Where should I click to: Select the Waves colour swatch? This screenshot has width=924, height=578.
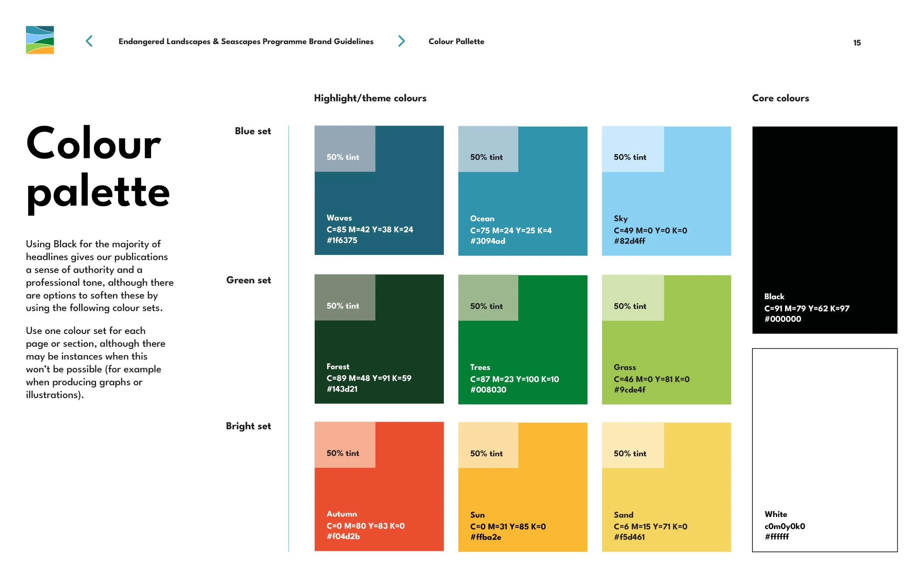click(x=379, y=190)
